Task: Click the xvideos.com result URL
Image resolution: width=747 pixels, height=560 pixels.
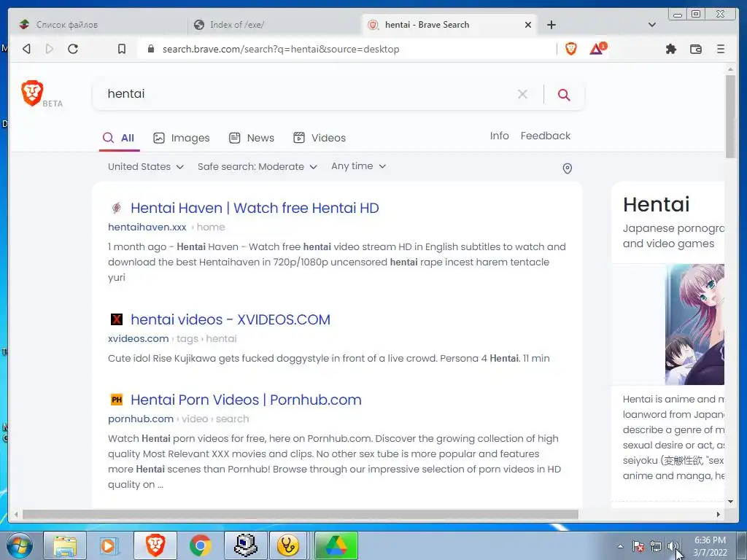Action: 138,338
